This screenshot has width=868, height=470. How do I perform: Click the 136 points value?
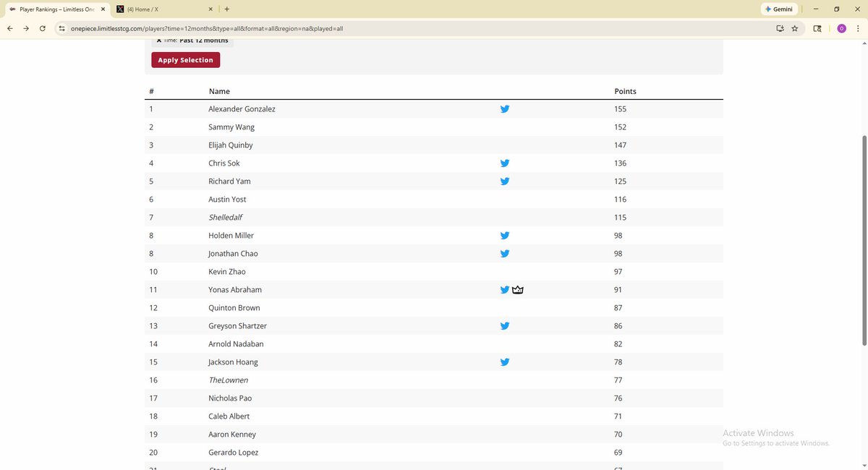point(620,163)
